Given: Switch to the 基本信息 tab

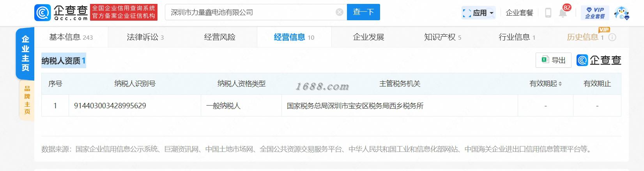Looking at the screenshot, I should (x=71, y=37).
